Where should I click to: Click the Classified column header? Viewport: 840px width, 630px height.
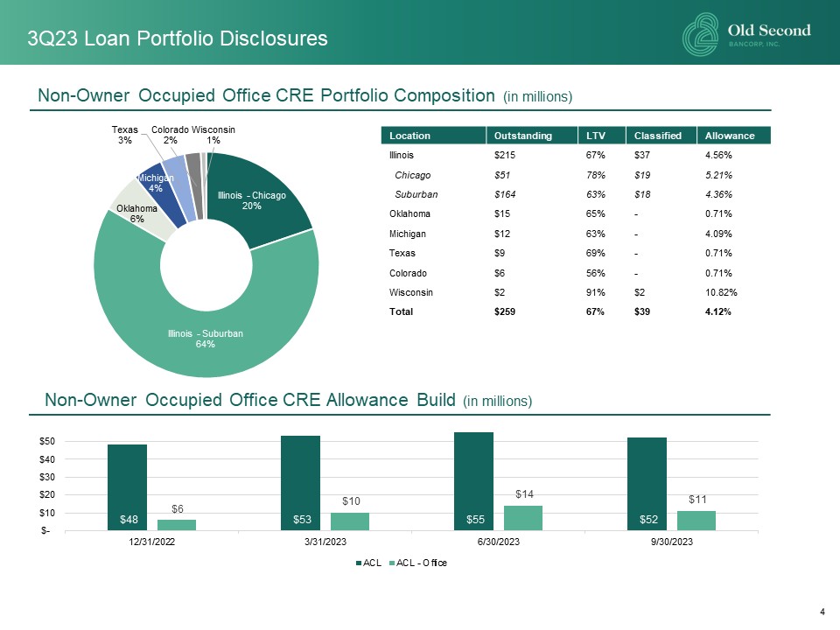pos(657,136)
